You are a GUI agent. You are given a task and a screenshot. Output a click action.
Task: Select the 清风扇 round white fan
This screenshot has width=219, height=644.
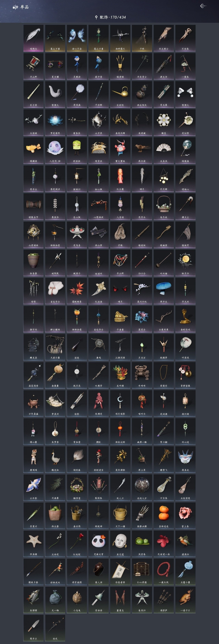(x=77, y=94)
